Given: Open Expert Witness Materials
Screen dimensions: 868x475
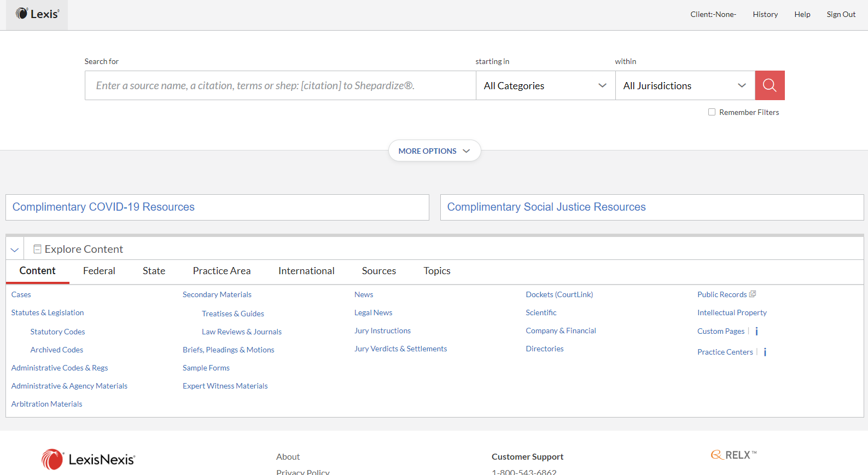Looking at the screenshot, I should (225, 386).
